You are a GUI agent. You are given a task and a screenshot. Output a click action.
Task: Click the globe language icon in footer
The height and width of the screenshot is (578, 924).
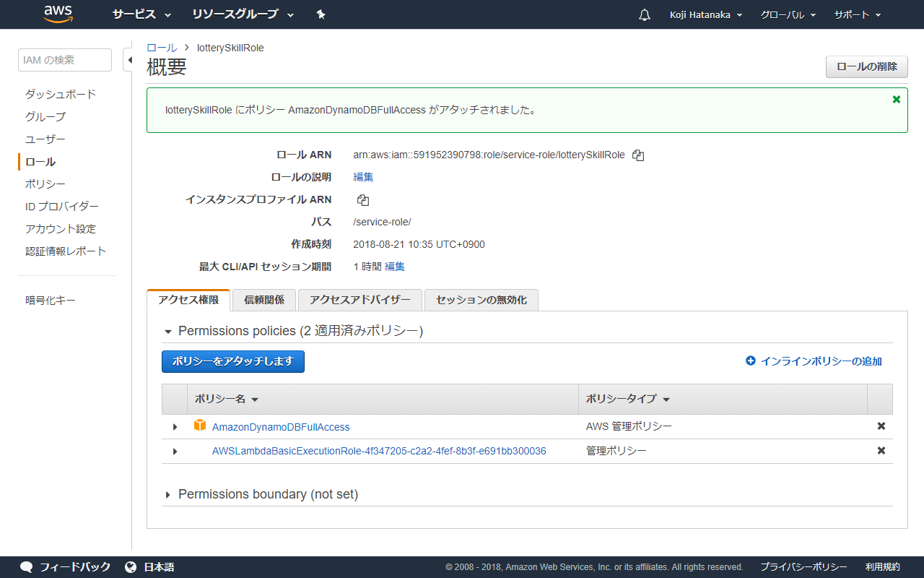(131, 567)
